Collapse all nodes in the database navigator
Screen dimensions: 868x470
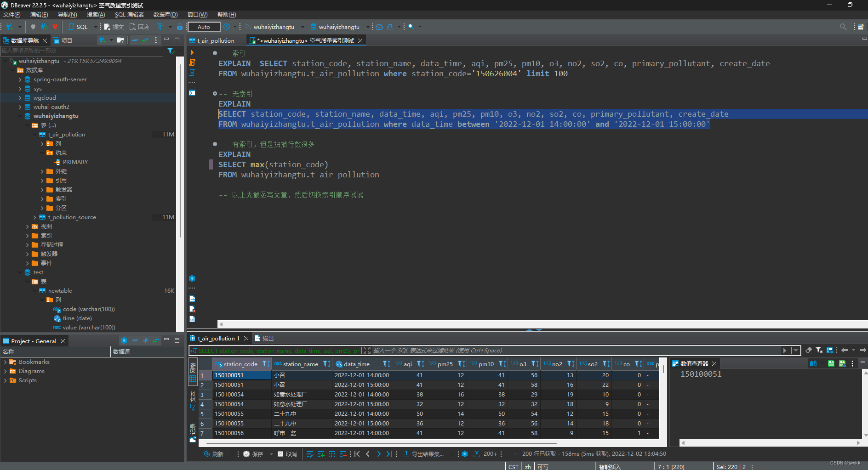coord(135,40)
